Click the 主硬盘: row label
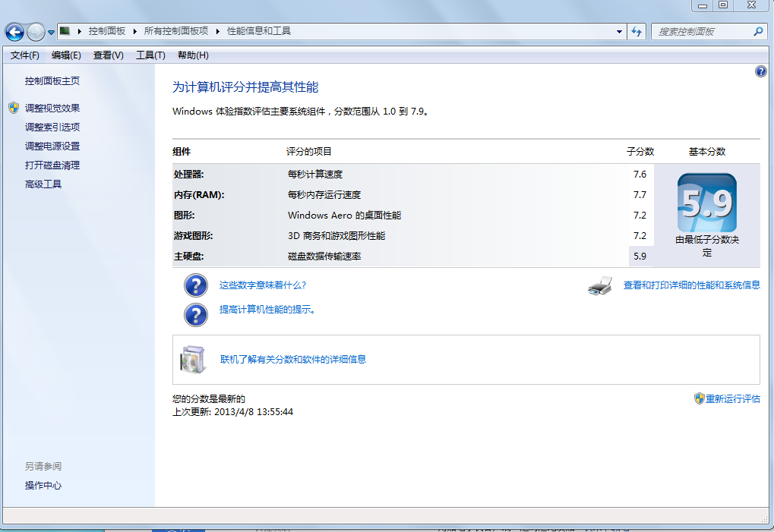This screenshot has height=532, width=774. (188, 257)
